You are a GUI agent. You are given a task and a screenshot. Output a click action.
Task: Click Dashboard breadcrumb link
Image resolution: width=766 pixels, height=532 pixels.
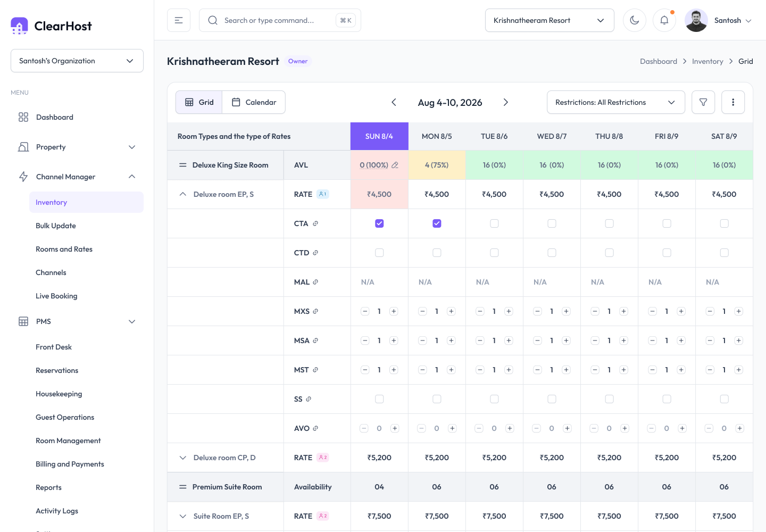click(x=659, y=61)
